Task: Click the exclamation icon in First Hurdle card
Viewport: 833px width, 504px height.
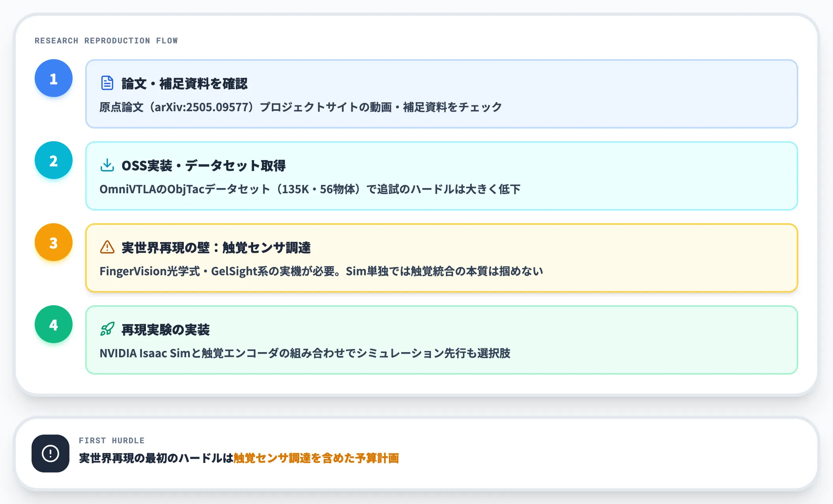Action: (50, 454)
